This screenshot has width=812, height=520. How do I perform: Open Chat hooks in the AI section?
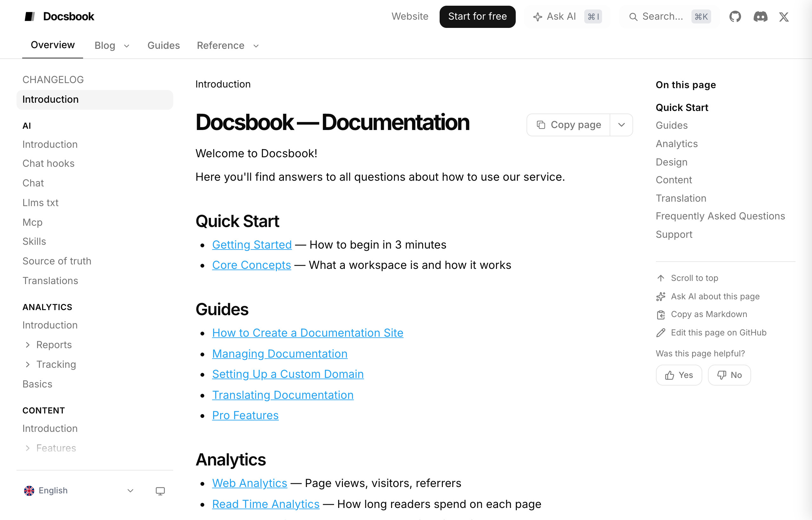pos(49,163)
